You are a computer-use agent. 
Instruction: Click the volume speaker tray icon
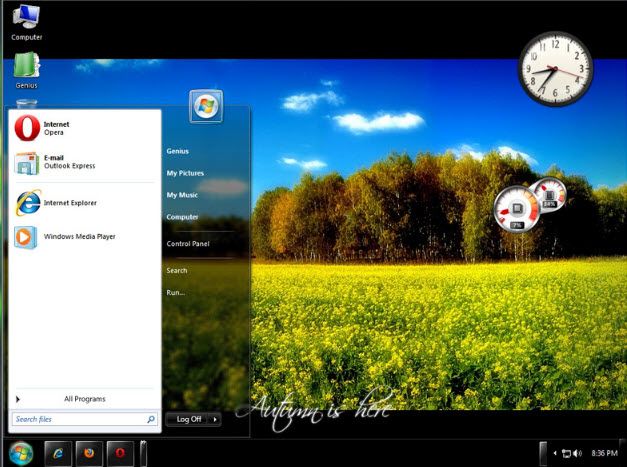click(577, 453)
